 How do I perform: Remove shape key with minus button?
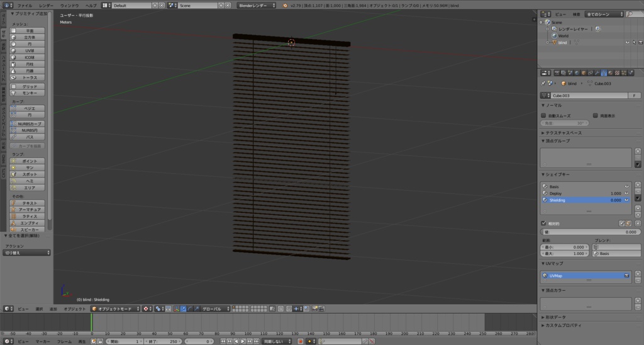click(x=638, y=191)
